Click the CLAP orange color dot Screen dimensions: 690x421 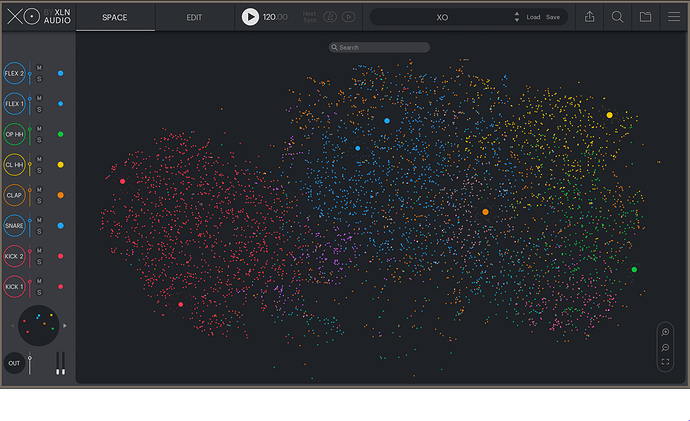tap(60, 195)
